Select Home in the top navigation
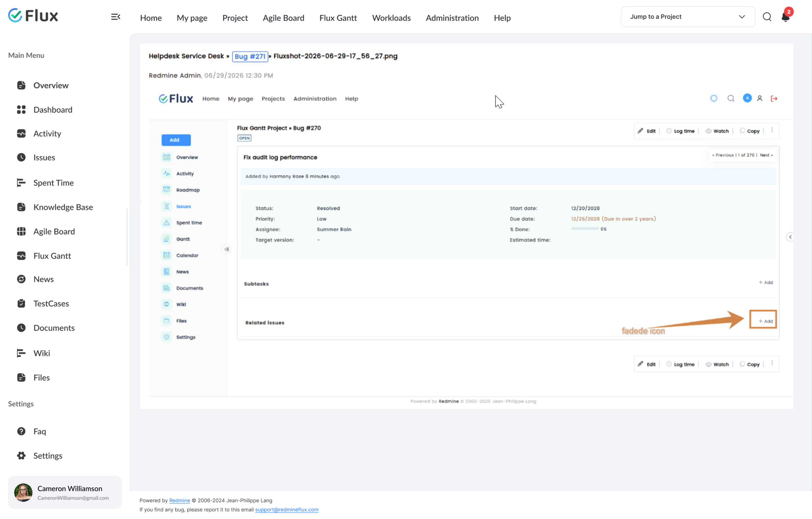 click(151, 18)
